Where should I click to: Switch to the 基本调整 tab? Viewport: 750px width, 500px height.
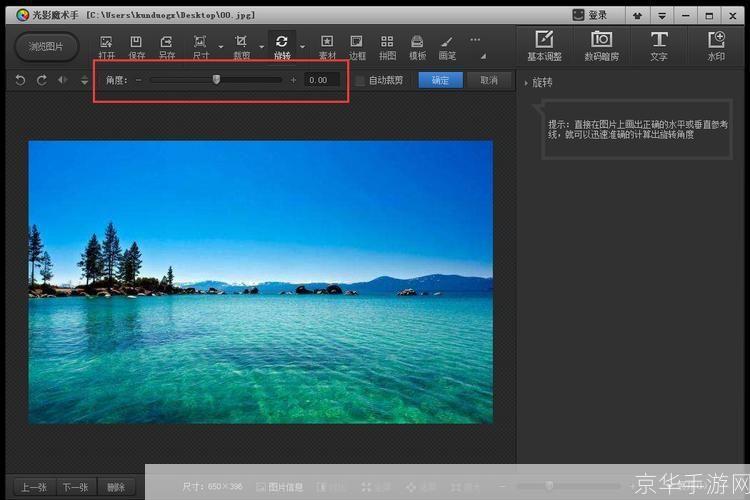click(544, 45)
